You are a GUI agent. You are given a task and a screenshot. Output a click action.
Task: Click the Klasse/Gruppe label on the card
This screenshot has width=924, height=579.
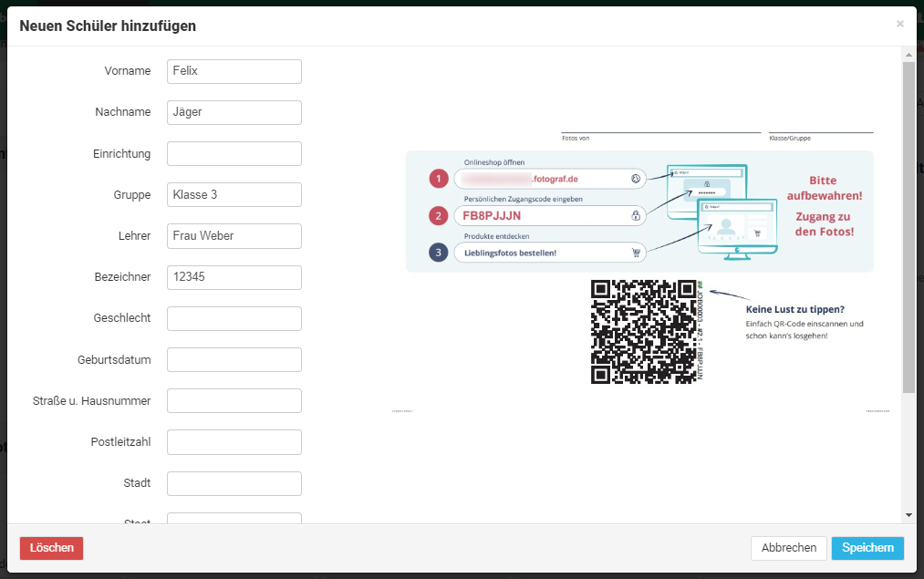coord(790,139)
